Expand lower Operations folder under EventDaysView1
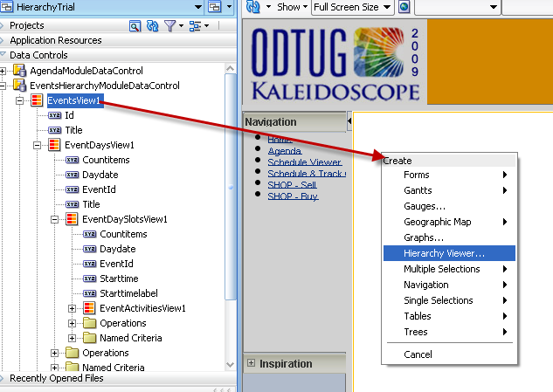Image resolution: width=553 pixels, height=392 pixels. [55, 353]
